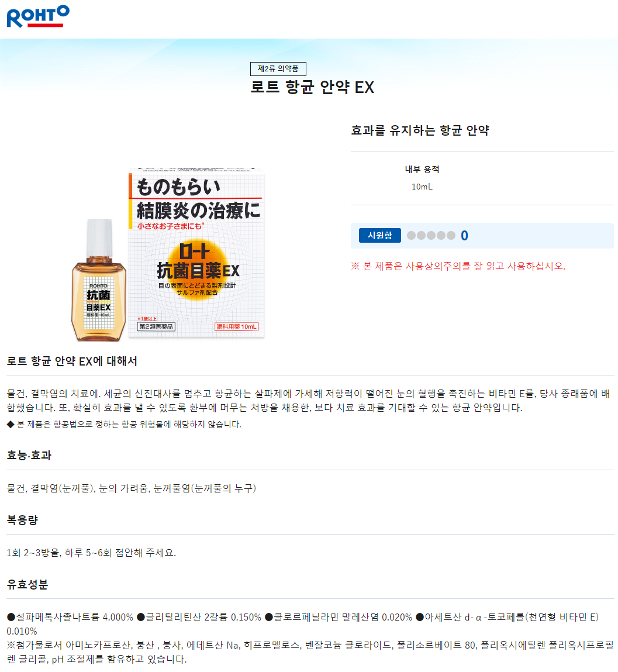This screenshot has height=672, width=618.
Task: Click the 10mL volume value
Action: 422,187
